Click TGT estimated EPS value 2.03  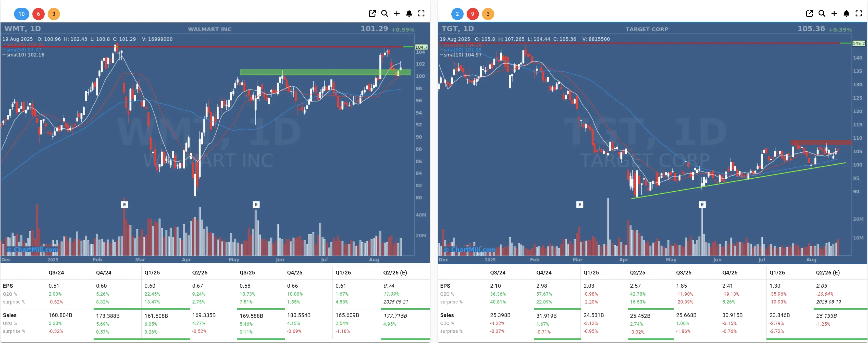click(822, 286)
